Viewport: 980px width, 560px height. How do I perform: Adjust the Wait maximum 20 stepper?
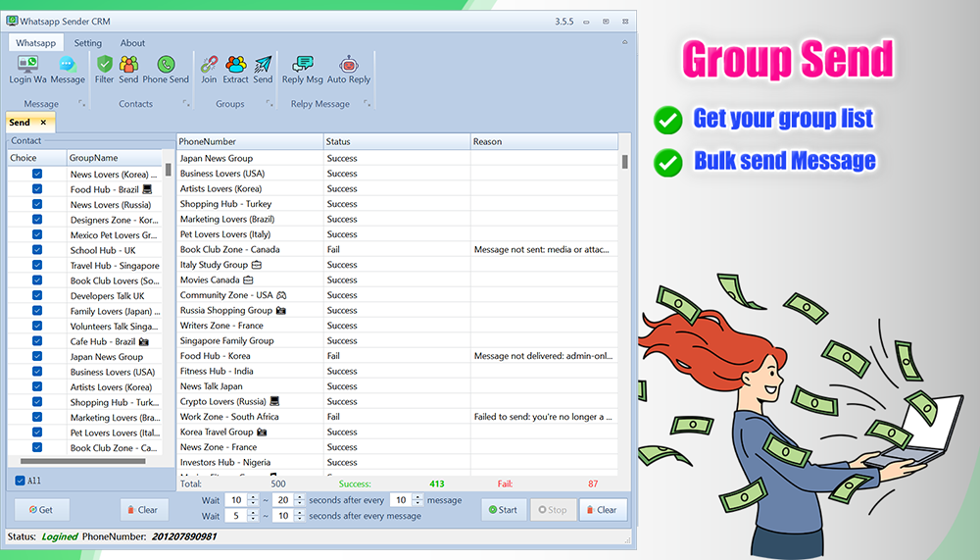pyautogui.click(x=299, y=500)
